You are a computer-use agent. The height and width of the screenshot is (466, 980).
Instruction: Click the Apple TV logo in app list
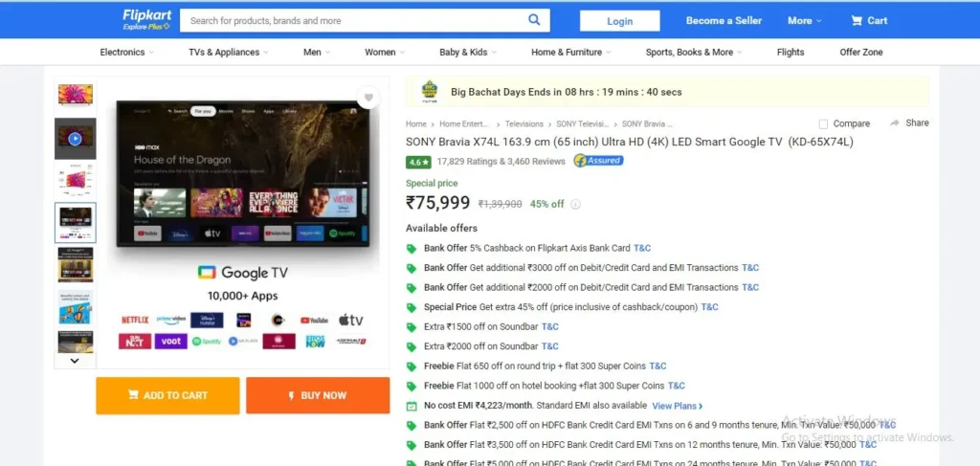350,320
